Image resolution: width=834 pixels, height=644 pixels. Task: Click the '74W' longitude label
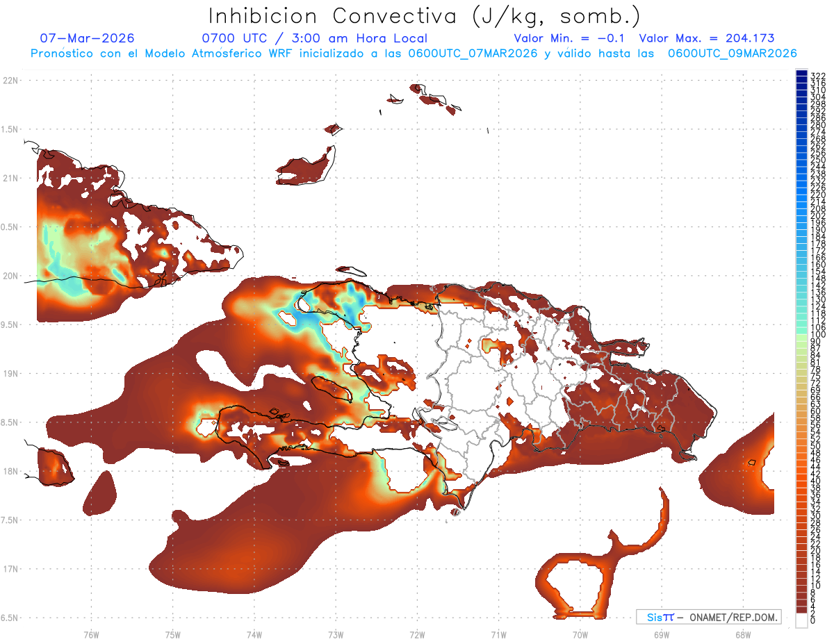click(254, 634)
